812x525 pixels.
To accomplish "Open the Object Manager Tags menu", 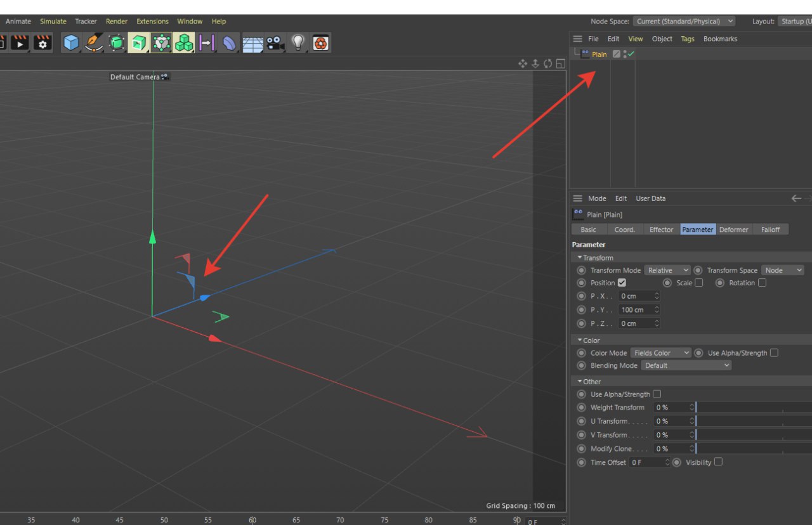I will [x=688, y=39].
